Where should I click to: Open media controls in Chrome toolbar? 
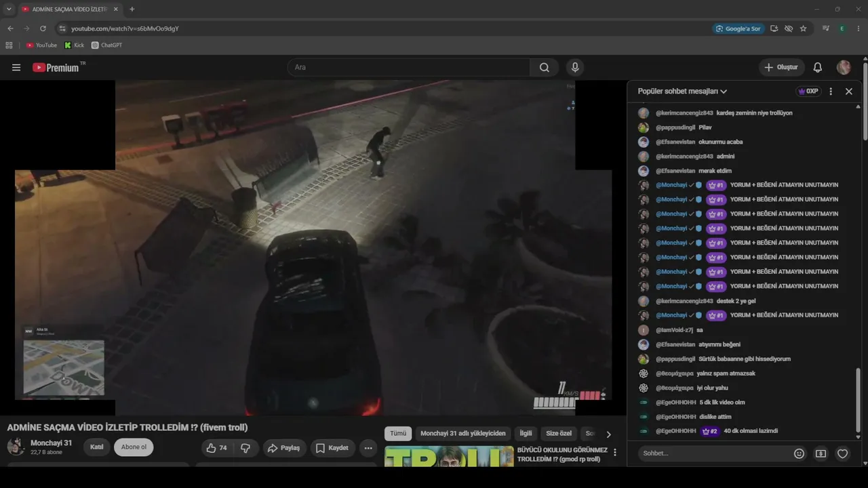825,28
